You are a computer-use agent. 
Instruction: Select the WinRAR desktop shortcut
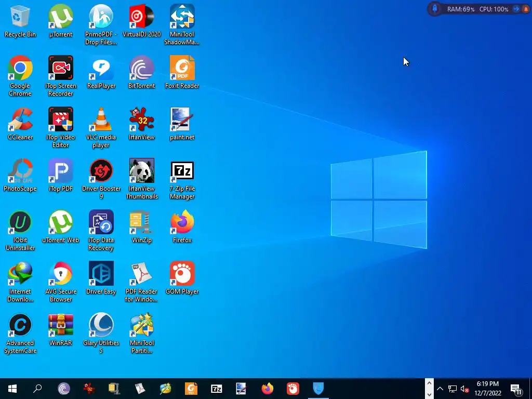61,330
